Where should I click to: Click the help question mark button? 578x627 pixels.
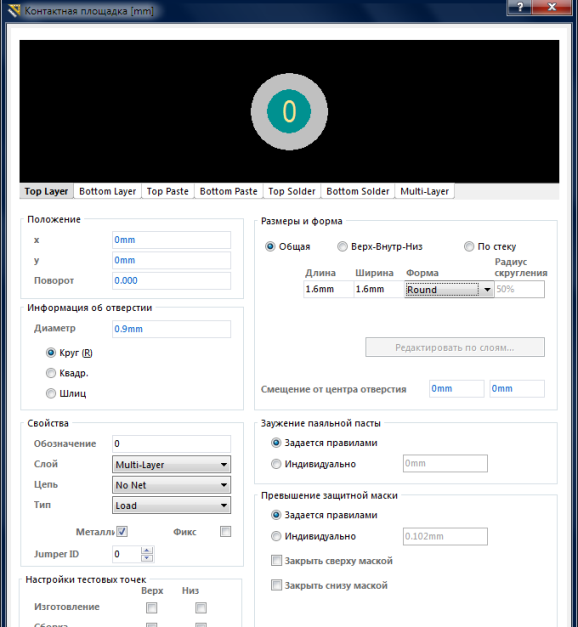[519, 7]
